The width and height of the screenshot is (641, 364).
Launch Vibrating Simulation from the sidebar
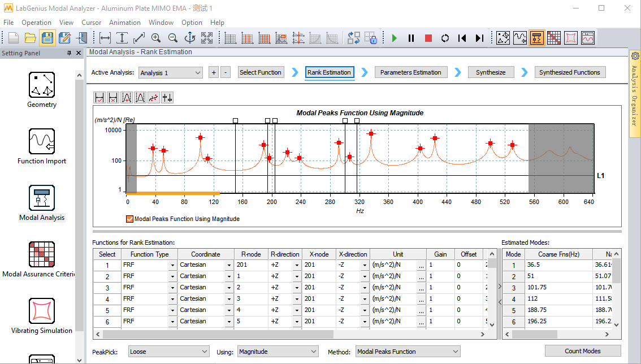[x=41, y=311]
